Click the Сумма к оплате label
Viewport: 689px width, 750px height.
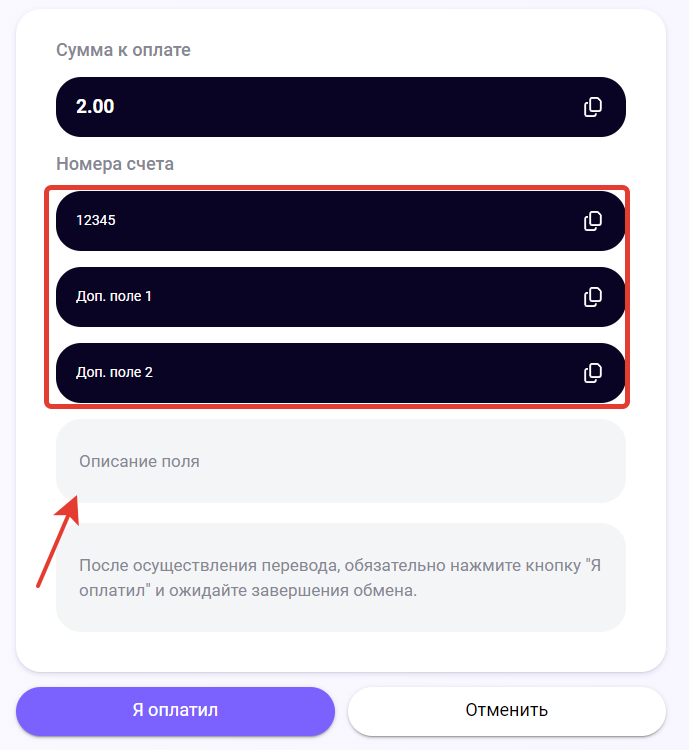[123, 50]
